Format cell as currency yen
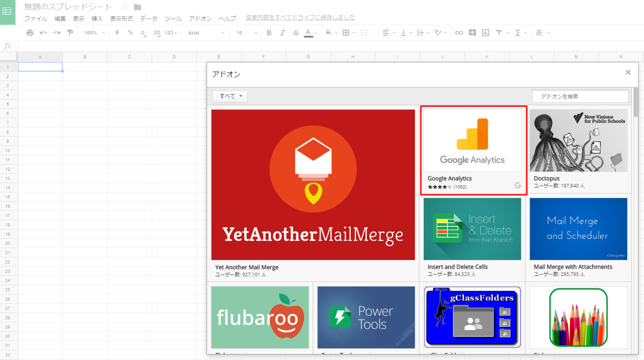The height and width of the screenshot is (360, 644). coord(117,33)
